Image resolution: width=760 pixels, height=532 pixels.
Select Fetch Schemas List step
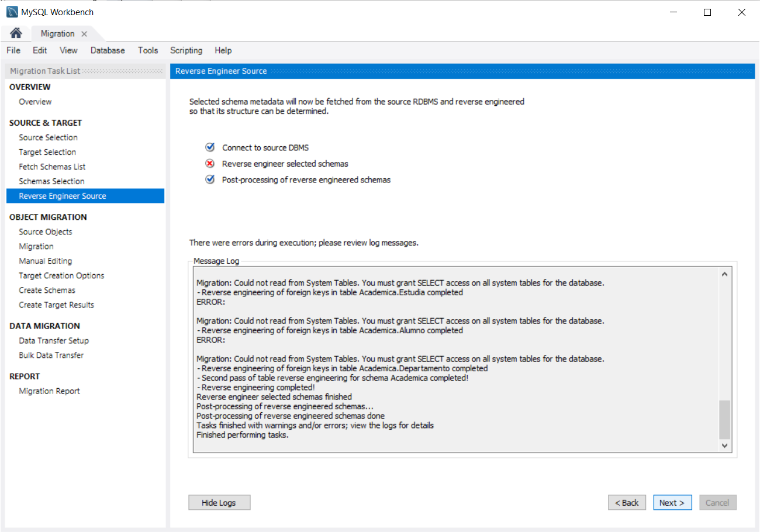coord(52,167)
